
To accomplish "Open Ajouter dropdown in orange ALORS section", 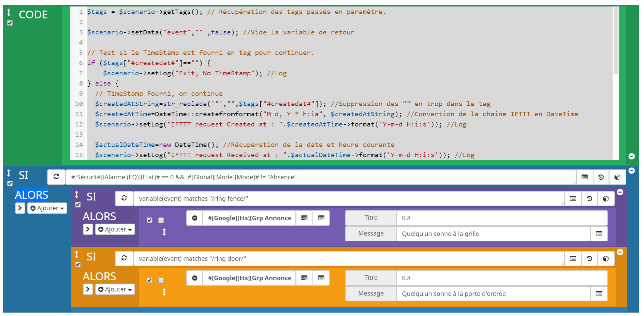I will click(x=115, y=289).
